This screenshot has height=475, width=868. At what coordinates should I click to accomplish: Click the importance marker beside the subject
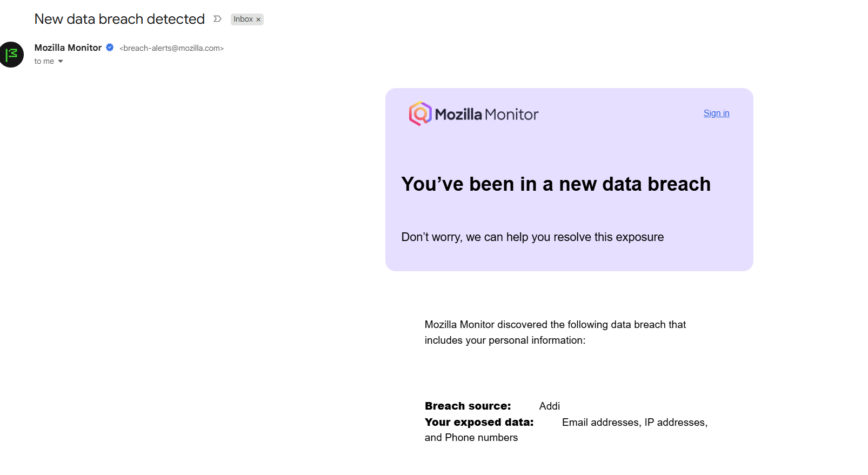217,19
